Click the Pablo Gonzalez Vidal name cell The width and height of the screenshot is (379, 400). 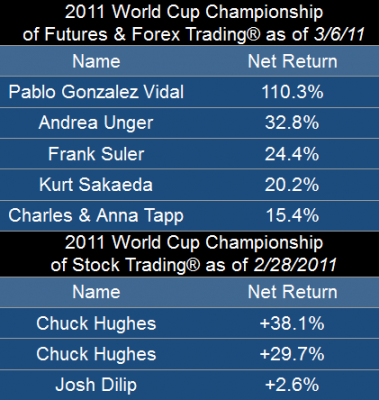(96, 92)
